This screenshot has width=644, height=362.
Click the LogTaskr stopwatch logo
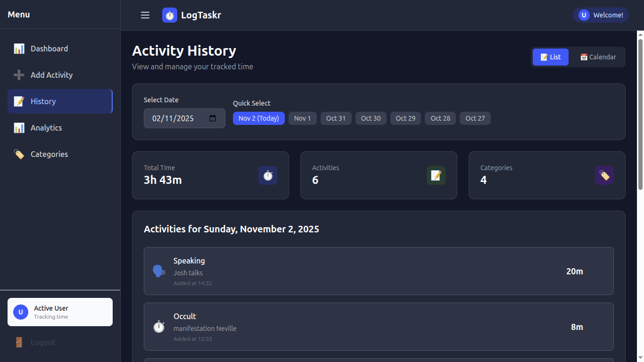pyautogui.click(x=169, y=15)
